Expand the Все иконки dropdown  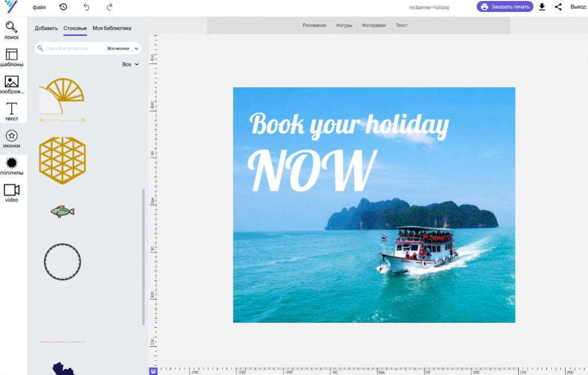pyautogui.click(x=123, y=48)
